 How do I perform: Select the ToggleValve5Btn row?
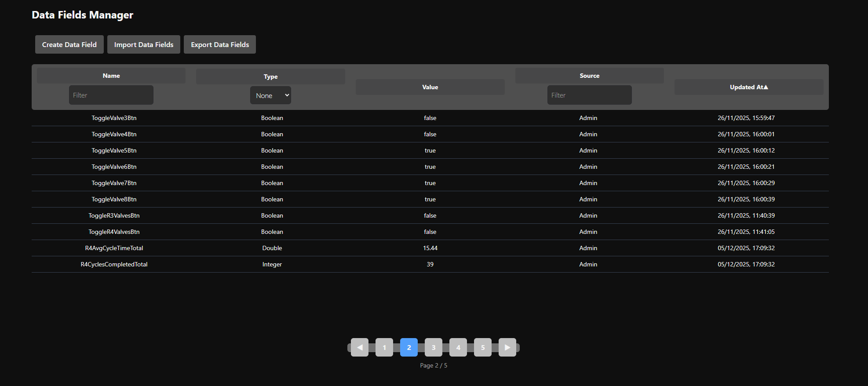click(x=114, y=150)
